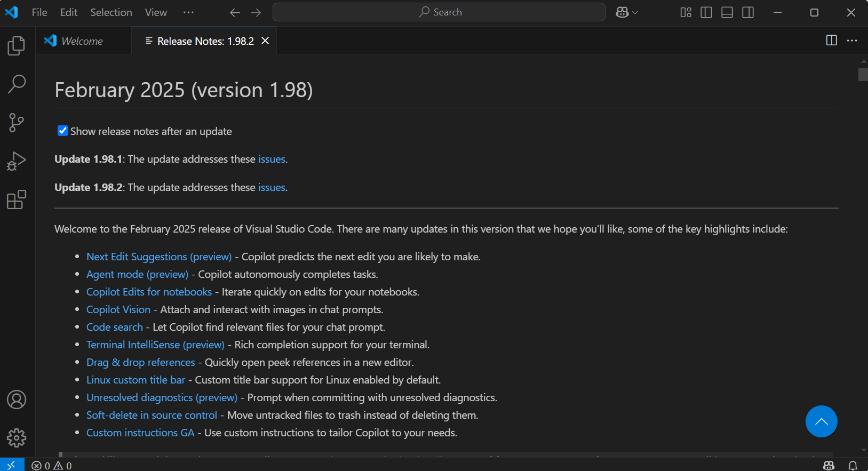Open issues link for Update 1.98.1

click(272, 159)
